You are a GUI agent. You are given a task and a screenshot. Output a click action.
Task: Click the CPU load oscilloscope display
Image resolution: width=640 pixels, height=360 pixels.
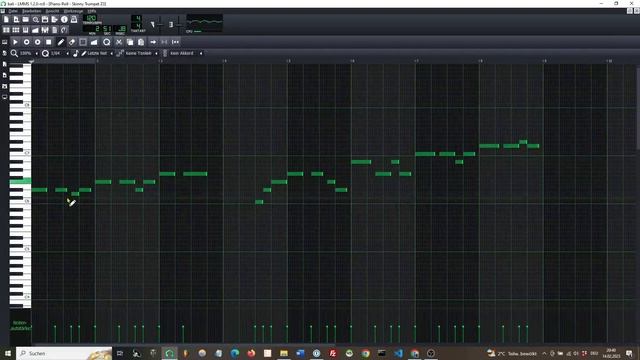click(x=204, y=23)
